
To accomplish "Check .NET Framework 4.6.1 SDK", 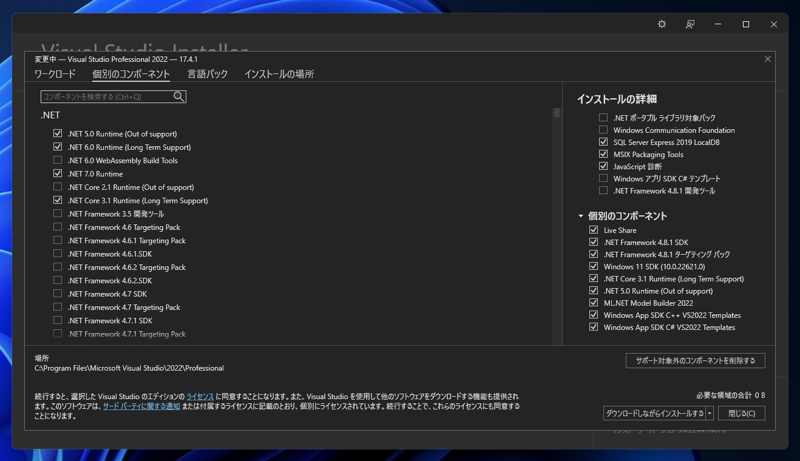I will tap(58, 253).
